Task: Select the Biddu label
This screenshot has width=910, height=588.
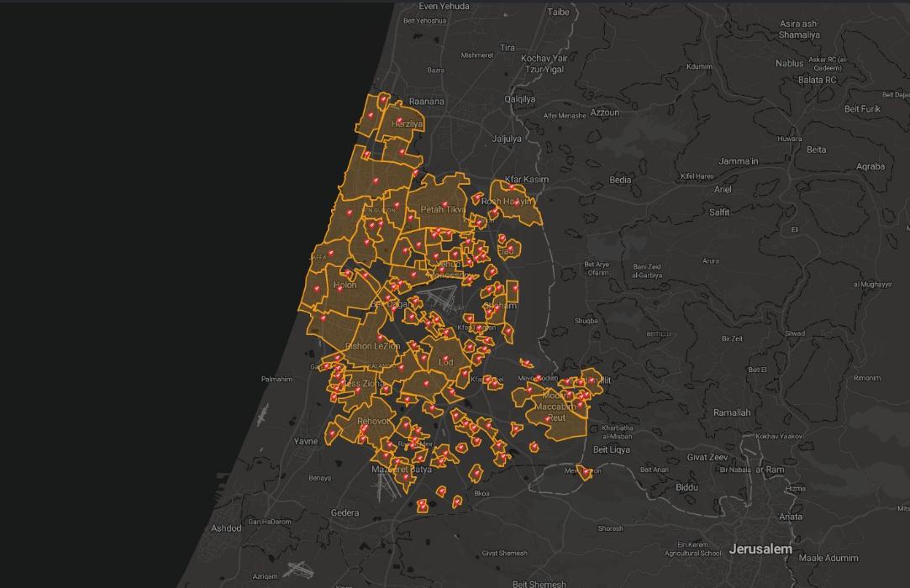Action: tap(686, 487)
